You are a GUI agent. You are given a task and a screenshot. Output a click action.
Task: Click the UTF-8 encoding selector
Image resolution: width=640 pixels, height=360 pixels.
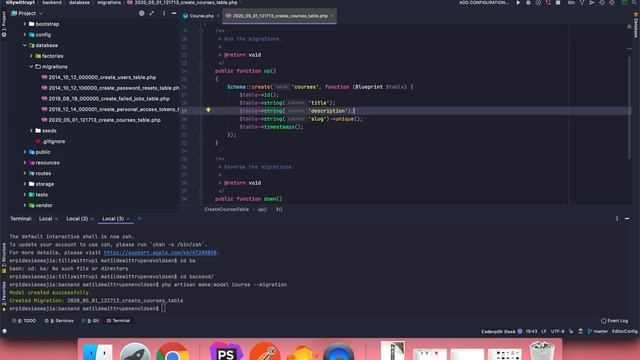558,331
